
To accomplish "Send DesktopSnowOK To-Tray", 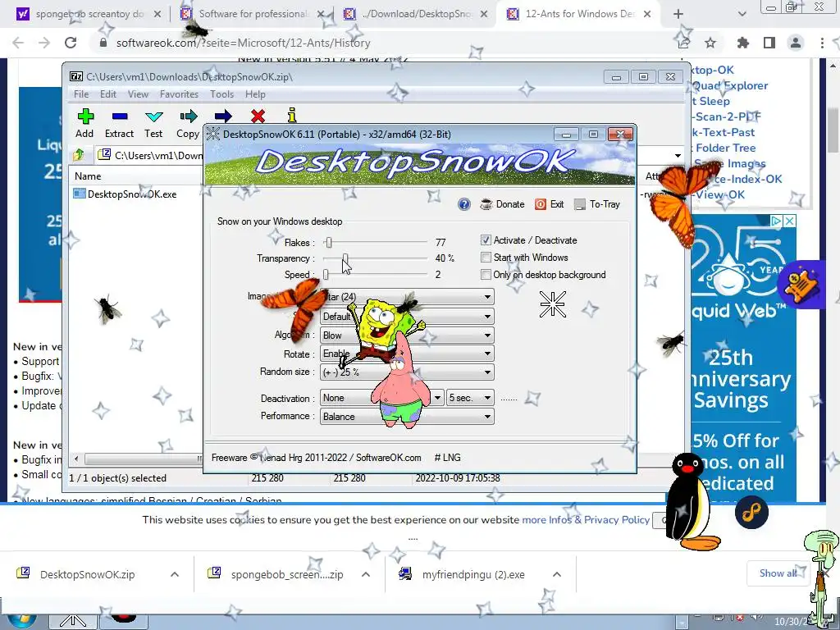I will [597, 204].
